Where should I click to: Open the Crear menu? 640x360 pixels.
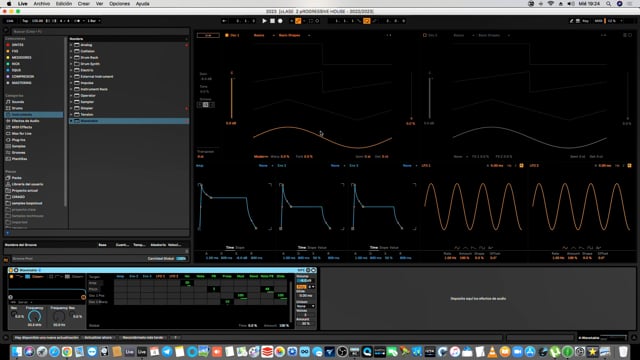[84, 4]
